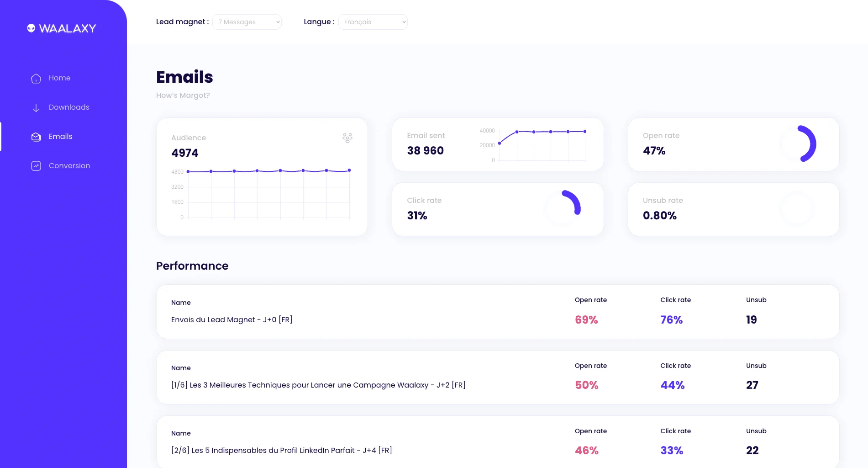
Task: Click the audience people icon in Audience card
Action: [x=347, y=138]
